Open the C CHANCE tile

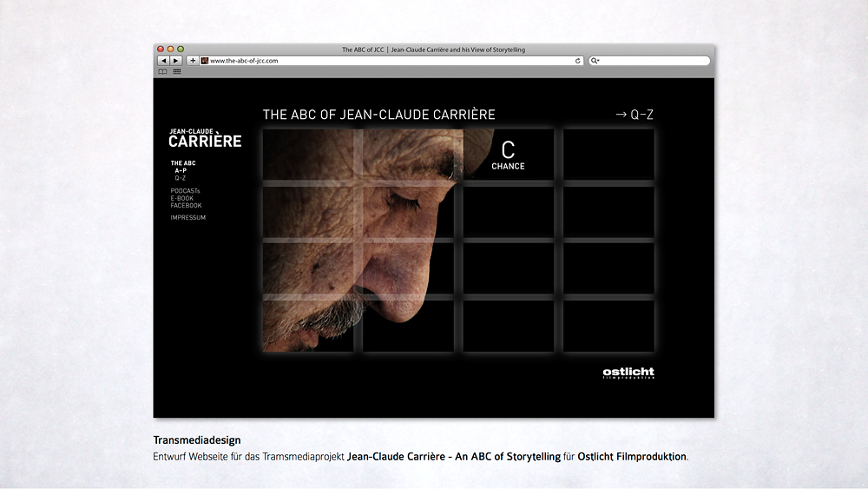(x=508, y=154)
